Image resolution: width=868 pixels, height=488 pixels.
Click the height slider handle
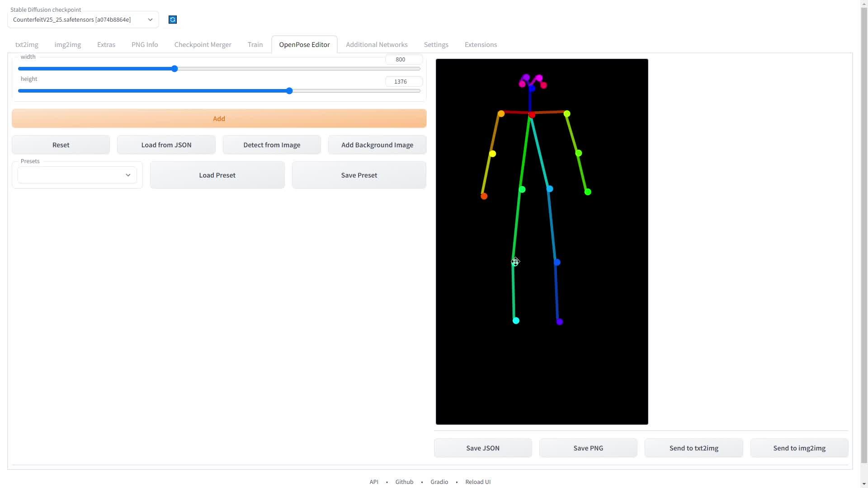tap(289, 91)
